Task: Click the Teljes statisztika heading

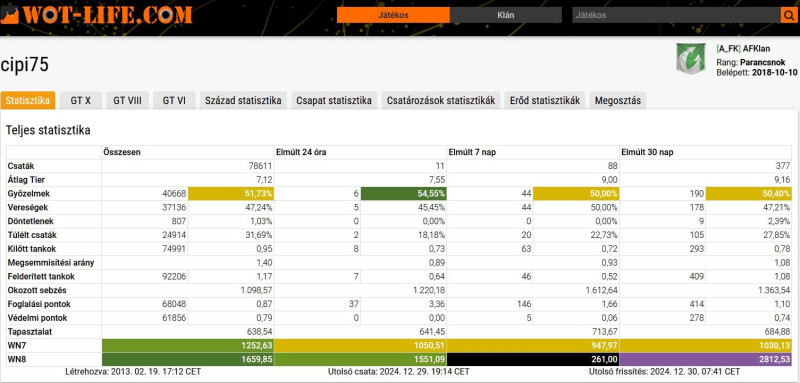Action: tap(48, 130)
